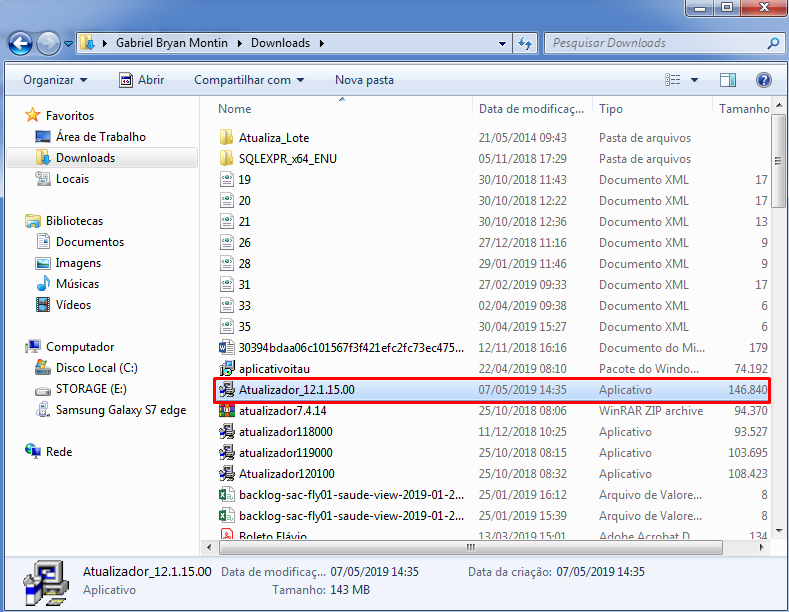The height and width of the screenshot is (612, 789).
Task: Select Bibliotecas in the navigation pane
Action: [64, 221]
